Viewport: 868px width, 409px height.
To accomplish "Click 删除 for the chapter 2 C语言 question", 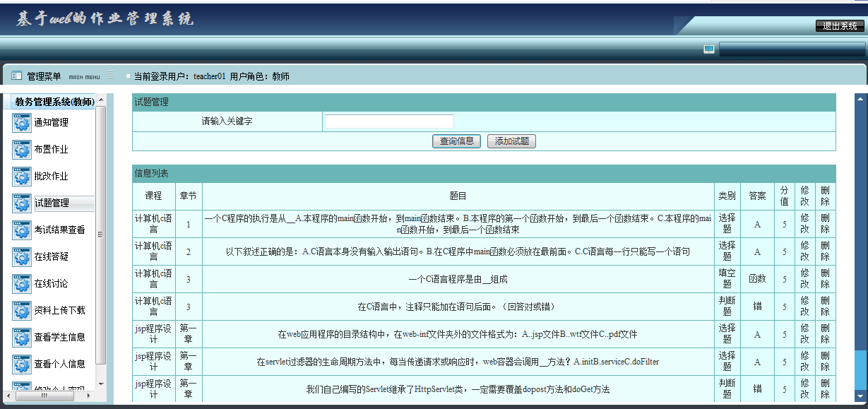I will click(826, 251).
